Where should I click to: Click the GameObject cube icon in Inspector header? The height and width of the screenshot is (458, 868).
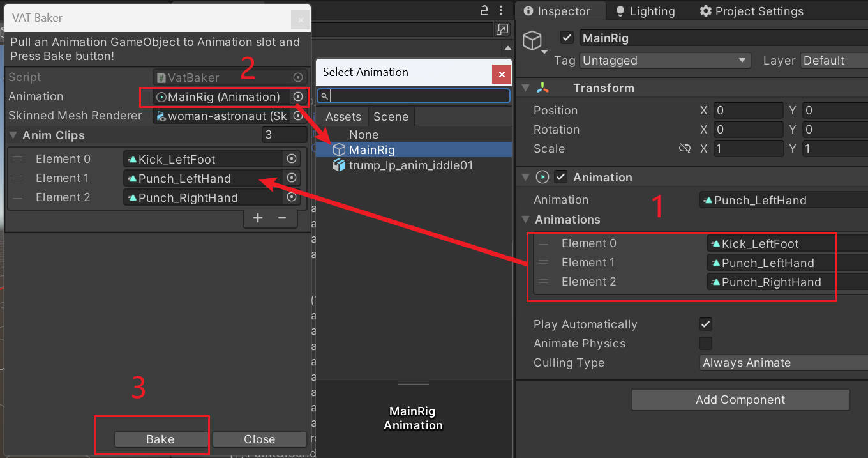(532, 41)
